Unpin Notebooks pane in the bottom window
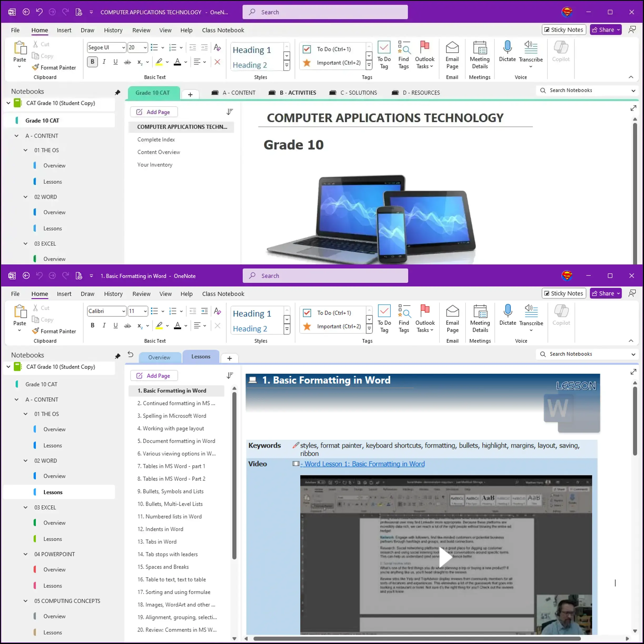Screen dimensions: 644x644 (117, 356)
